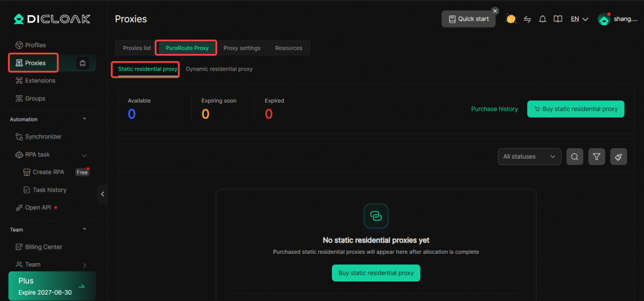Expand the RPA task submenu
The image size is (644, 301).
click(x=85, y=155)
